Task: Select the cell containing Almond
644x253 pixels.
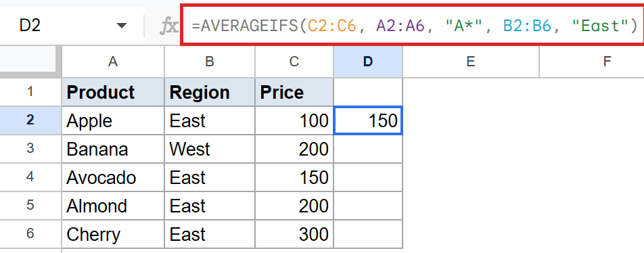Action: point(113,206)
